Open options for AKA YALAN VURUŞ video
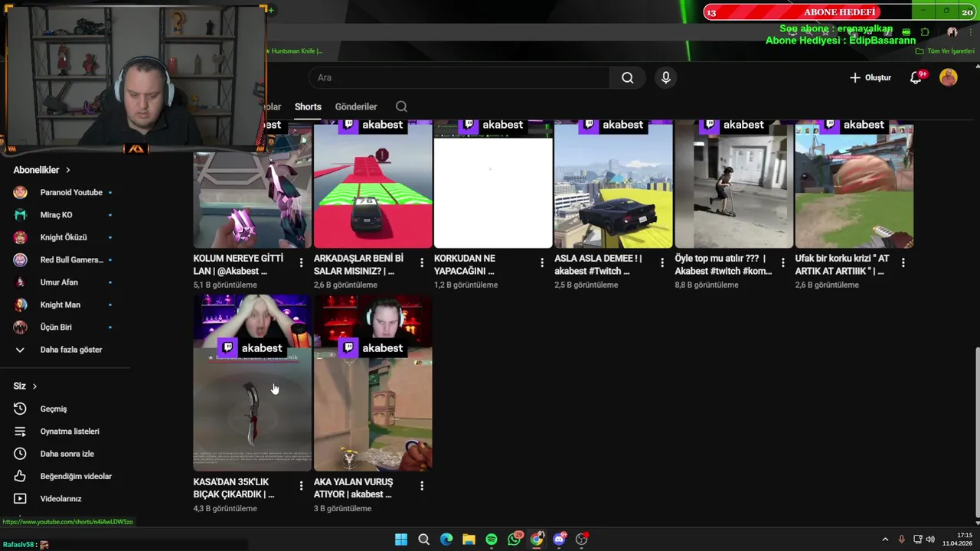Viewport: 980px width, 551px height. 422,486
